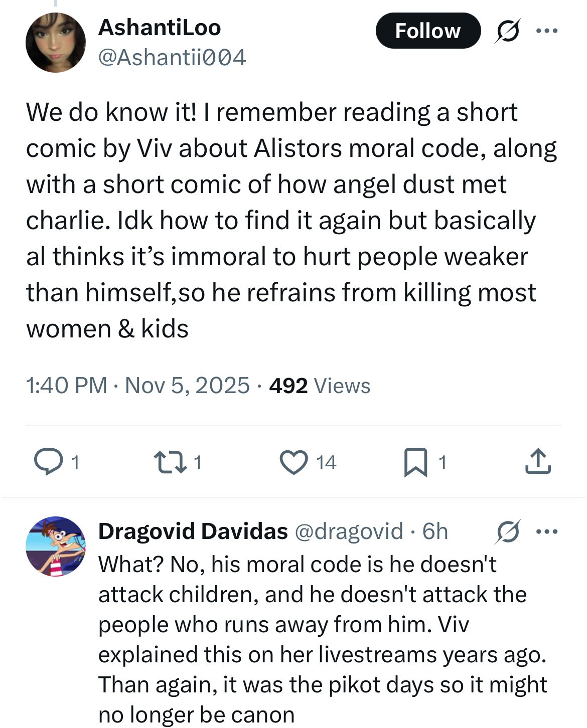Screen dimensions: 587x728
Task: Bookmark AshantiLoo's post
Action: click(416, 462)
